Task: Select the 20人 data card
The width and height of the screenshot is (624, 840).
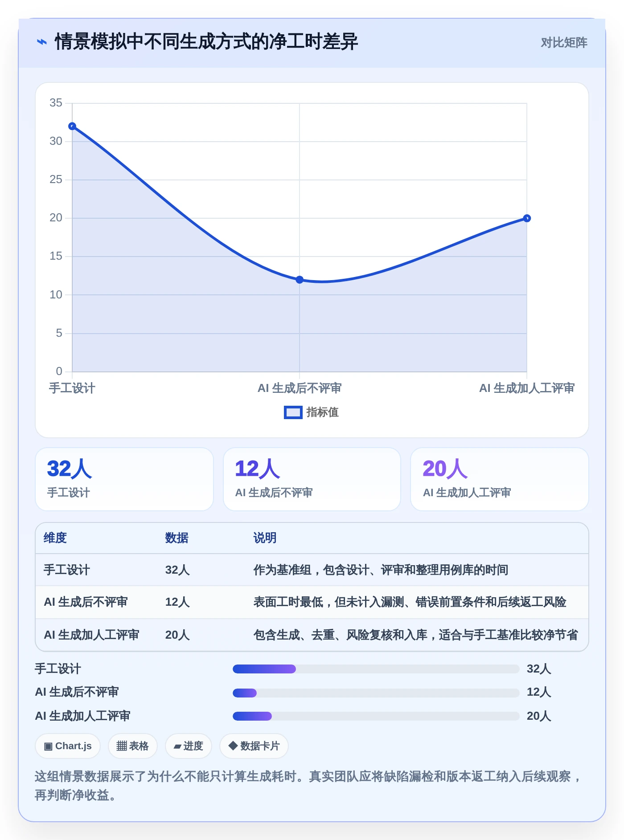Action: click(x=500, y=479)
